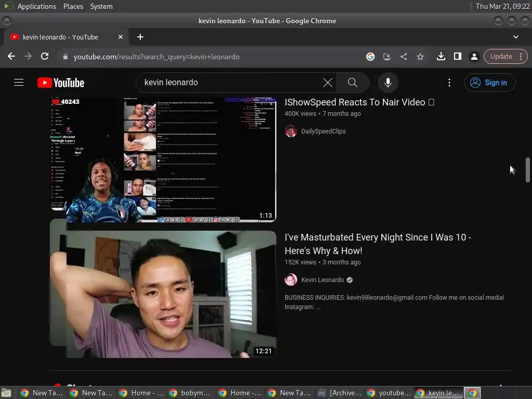
Task: Switch to youtube... taskbar window
Action: (x=389, y=393)
